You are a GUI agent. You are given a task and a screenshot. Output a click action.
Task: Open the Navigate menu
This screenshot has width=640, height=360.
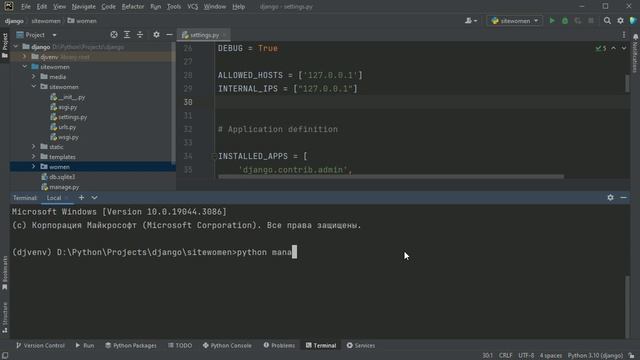(83, 7)
